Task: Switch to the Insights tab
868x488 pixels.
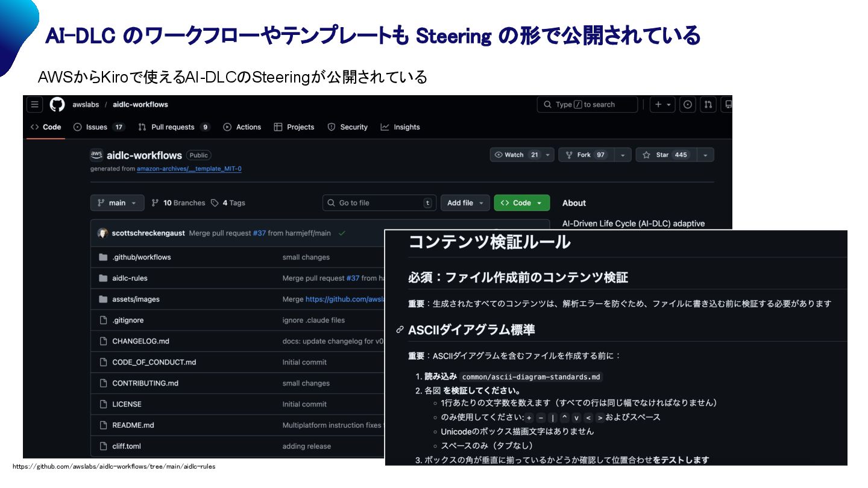Action: (400, 127)
